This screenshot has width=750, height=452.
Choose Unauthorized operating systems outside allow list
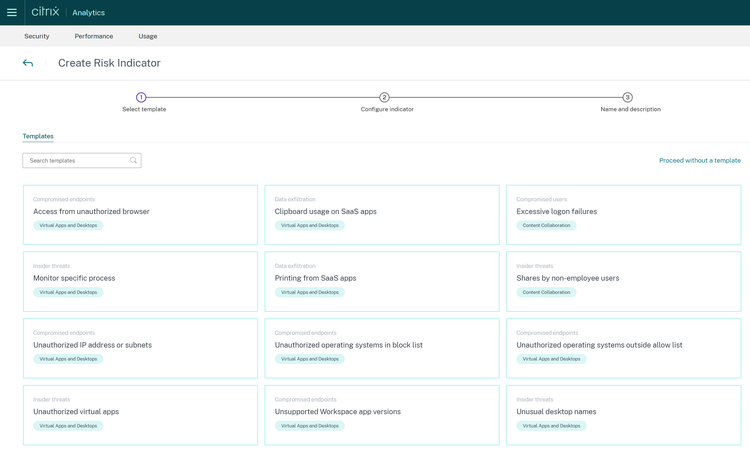624,348
